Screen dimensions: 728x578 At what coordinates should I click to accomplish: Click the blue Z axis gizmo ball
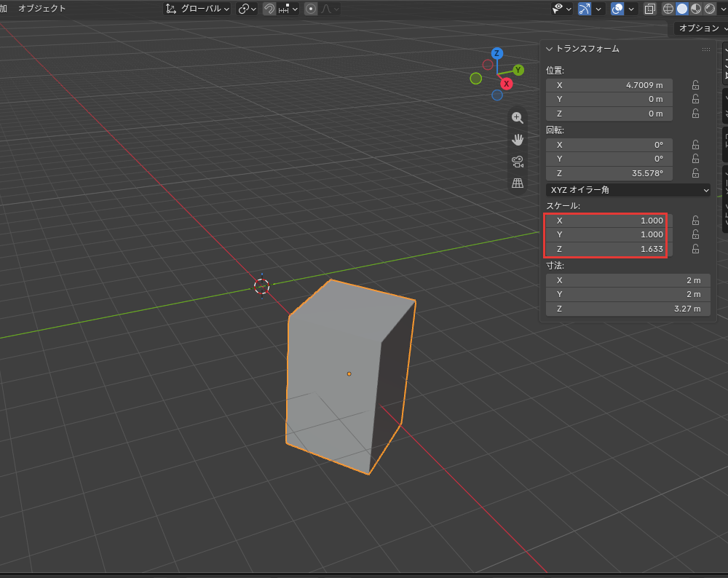point(496,53)
